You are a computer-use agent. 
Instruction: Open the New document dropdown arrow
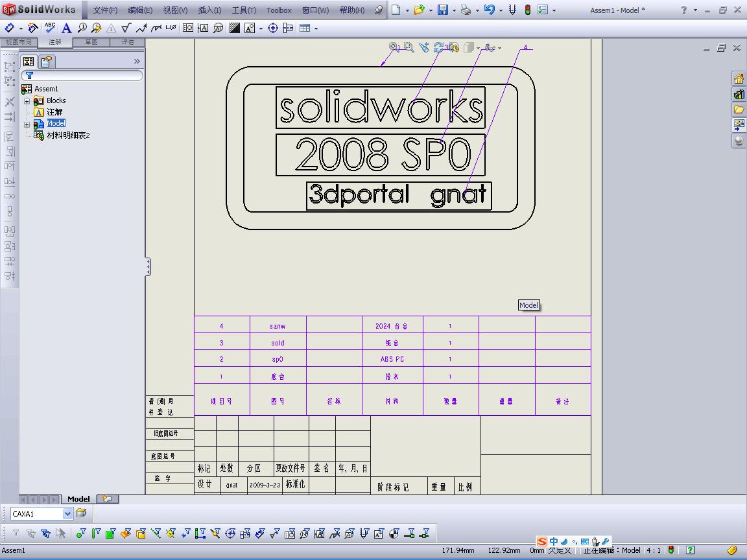[x=407, y=10]
